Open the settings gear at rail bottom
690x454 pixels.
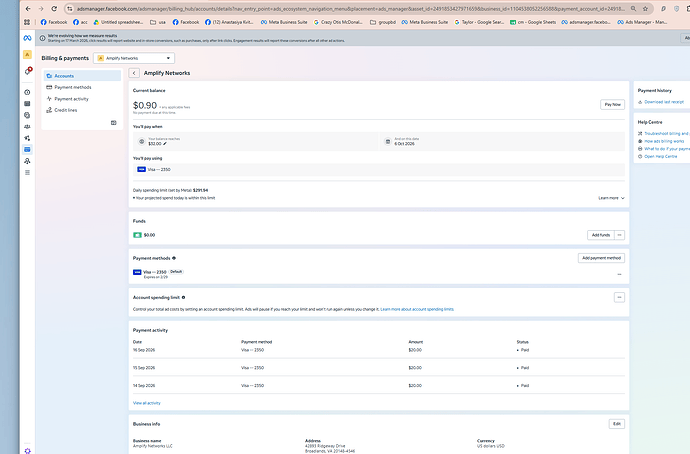tap(27, 451)
